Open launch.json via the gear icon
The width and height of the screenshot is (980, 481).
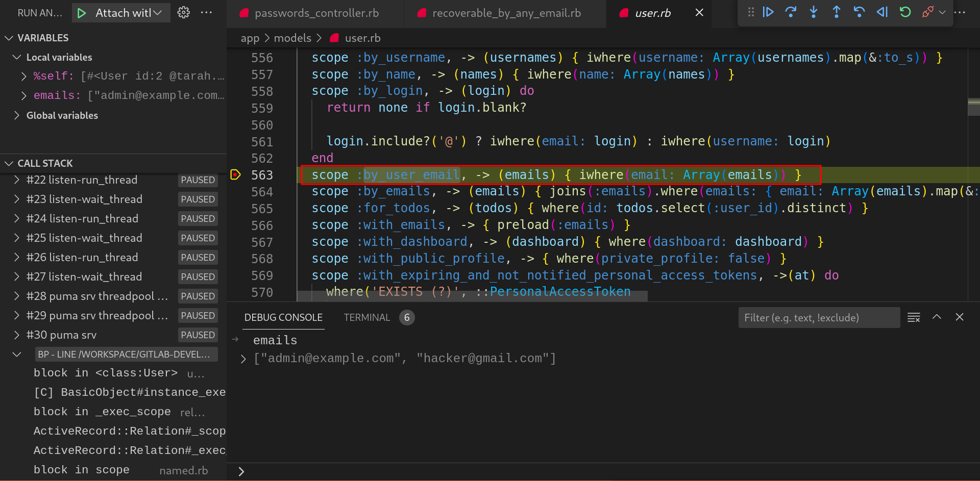[183, 13]
